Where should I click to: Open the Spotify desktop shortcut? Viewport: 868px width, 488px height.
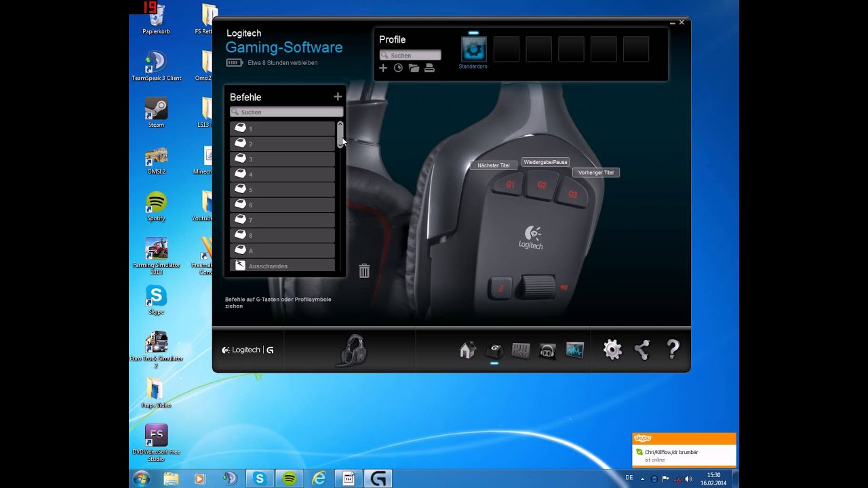point(156,206)
